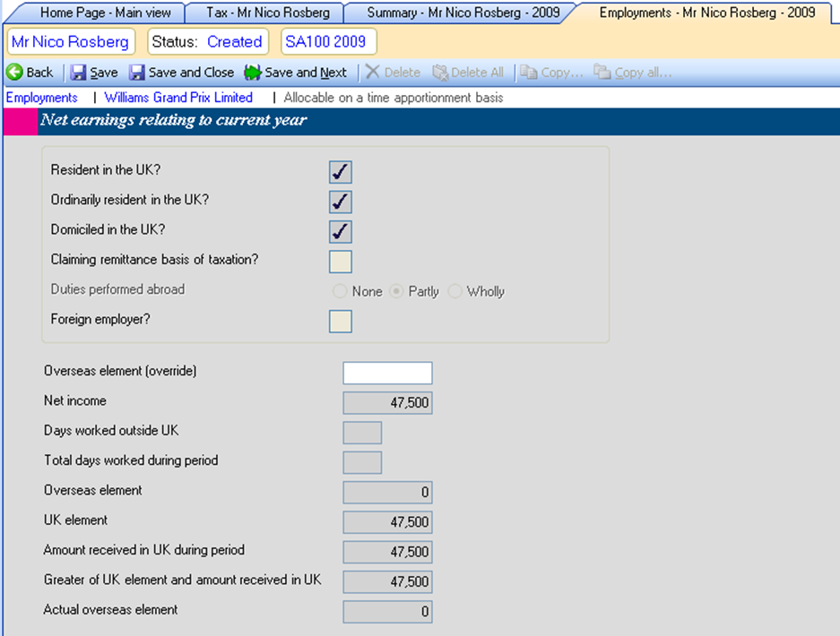Tick the Foreign employer checkbox
This screenshot has height=636, width=840.
pos(340,322)
